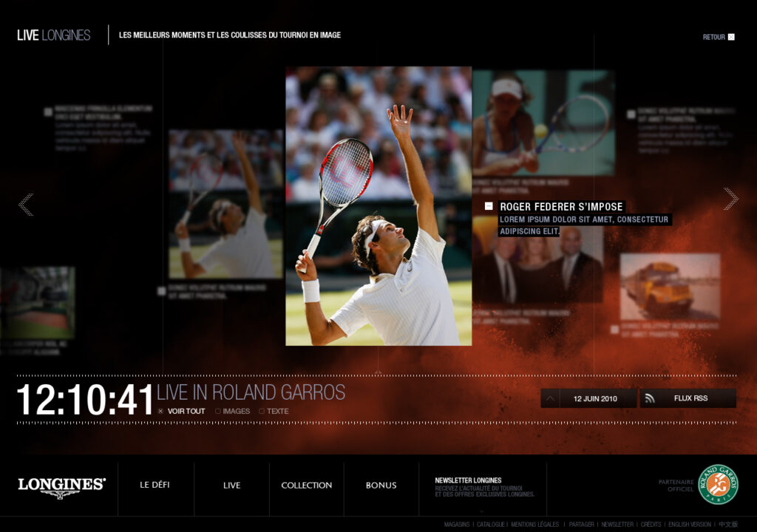Open the yellow bus thumbnail
The image size is (757, 532).
coord(670,286)
